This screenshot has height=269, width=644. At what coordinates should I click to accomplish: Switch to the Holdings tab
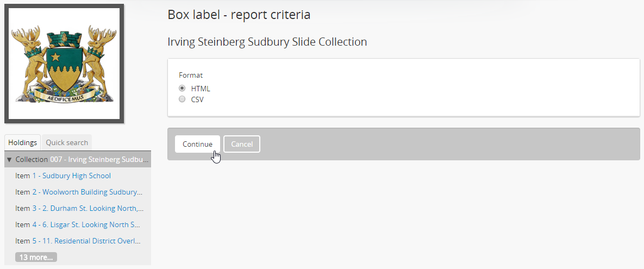(23, 142)
